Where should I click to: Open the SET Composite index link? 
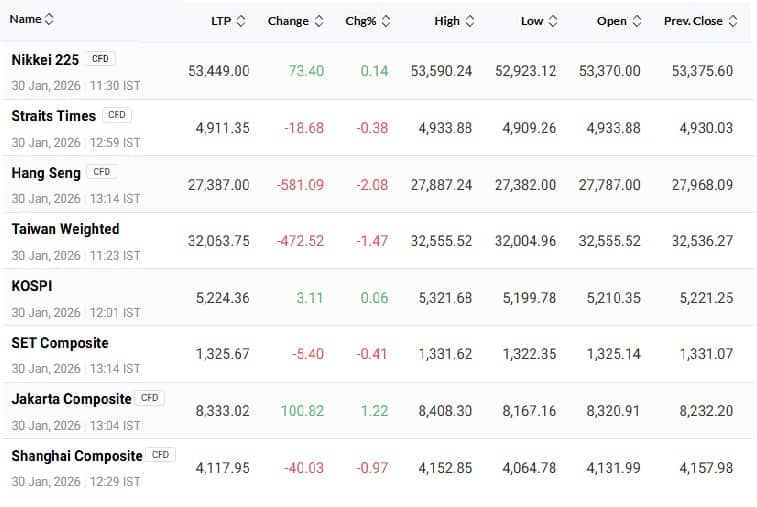coord(60,343)
